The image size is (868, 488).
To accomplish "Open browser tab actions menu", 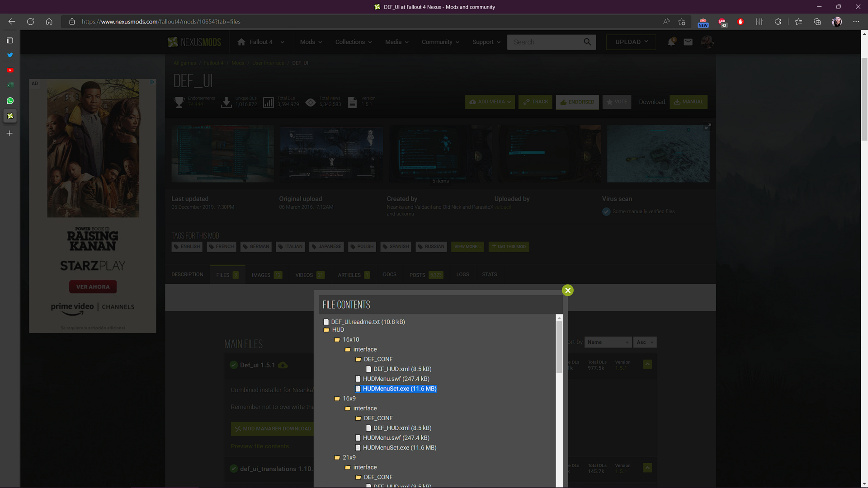I will [9, 40].
